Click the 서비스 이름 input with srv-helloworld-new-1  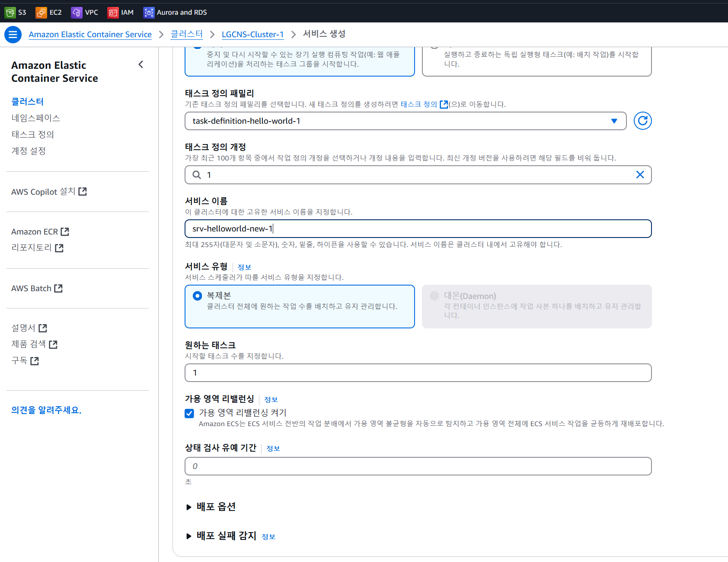[x=418, y=229]
